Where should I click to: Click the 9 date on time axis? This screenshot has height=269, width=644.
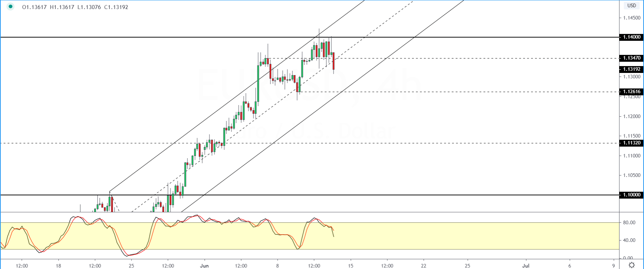point(613,266)
